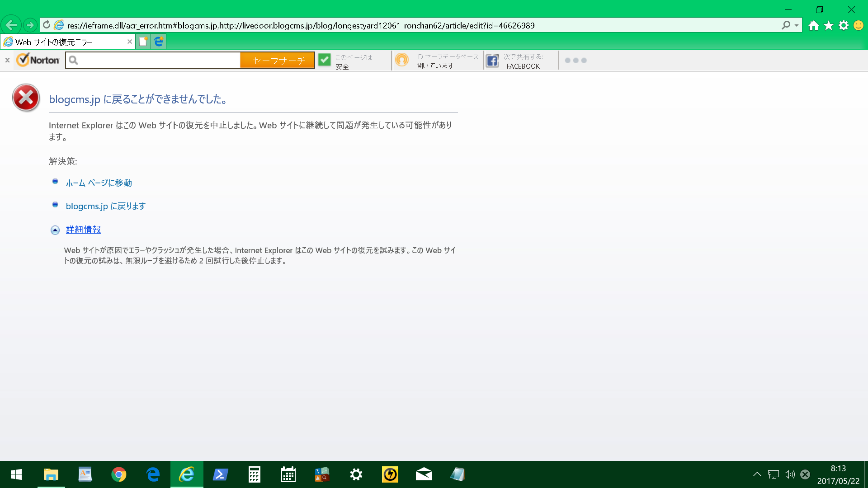The height and width of the screenshot is (488, 868).
Task: Click the smiley feedback icon
Action: [x=859, y=26]
